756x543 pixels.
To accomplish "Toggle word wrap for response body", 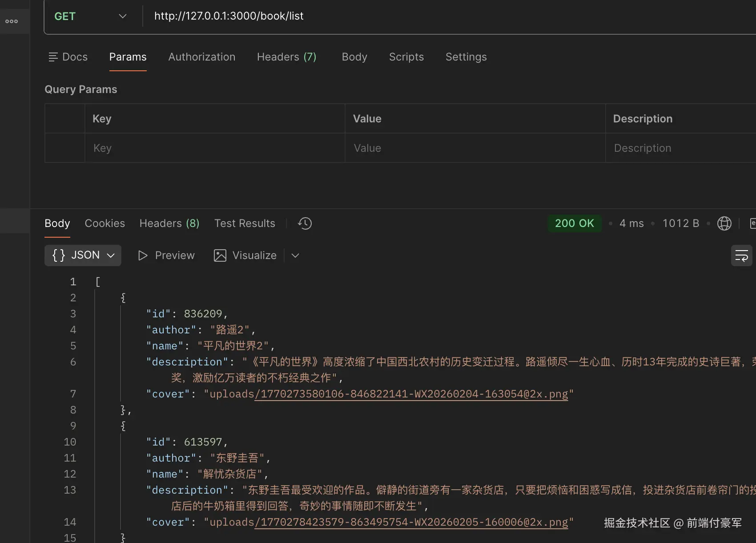I will [741, 255].
